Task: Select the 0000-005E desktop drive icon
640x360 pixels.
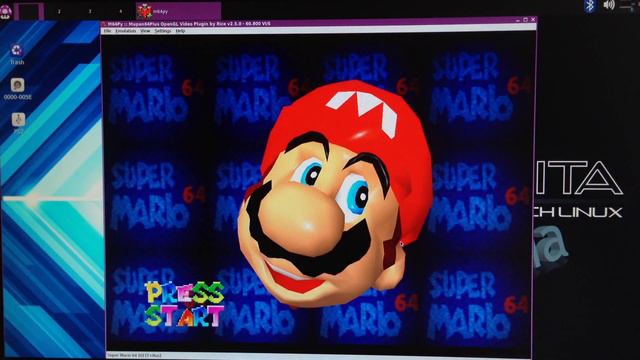Action: tap(17, 89)
